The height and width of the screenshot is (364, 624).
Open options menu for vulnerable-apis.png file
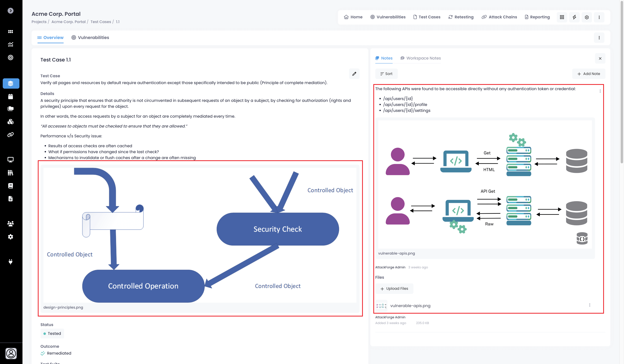pyautogui.click(x=590, y=305)
